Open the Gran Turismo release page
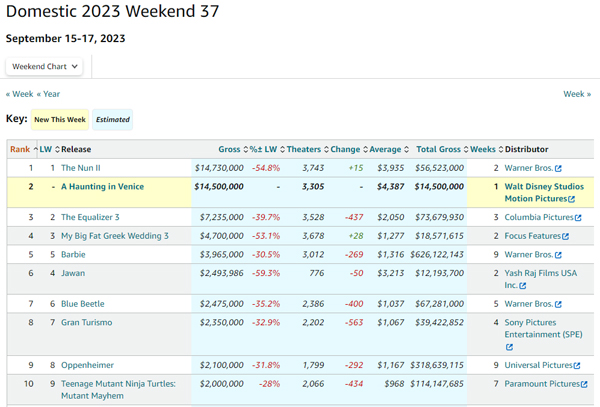Image resolution: width=600 pixels, height=407 pixels. point(86,323)
